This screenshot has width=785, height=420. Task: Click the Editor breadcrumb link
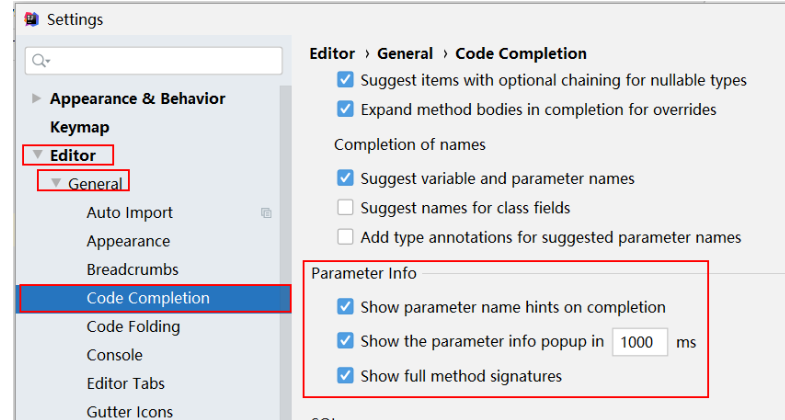[x=332, y=54]
